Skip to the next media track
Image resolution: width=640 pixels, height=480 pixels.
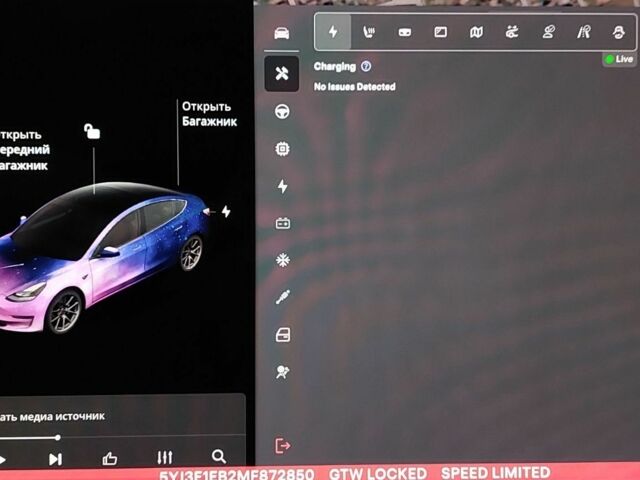55,459
